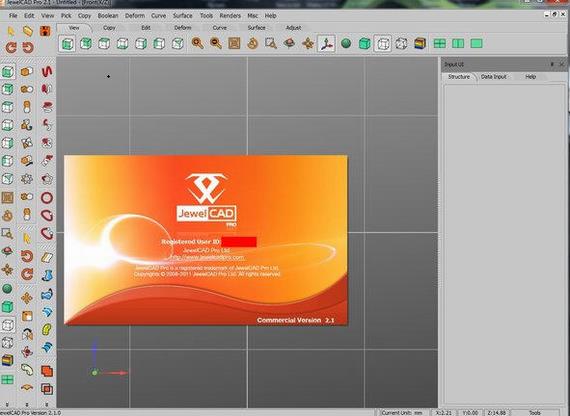The image size is (570, 416).
Task: Switch to the Surface ribbon tab
Action: [x=256, y=28]
